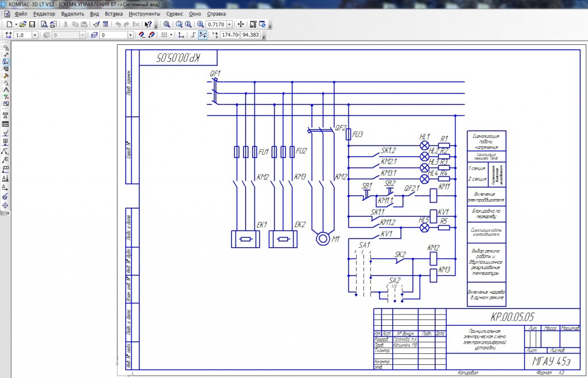Click the zoom scale field 0.7170
Screen dimensions: 588x378
point(216,24)
